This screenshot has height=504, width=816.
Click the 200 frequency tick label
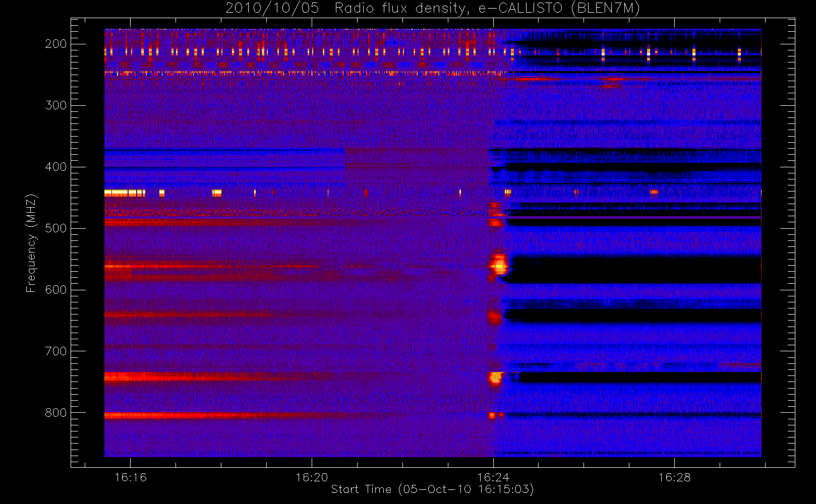56,44
